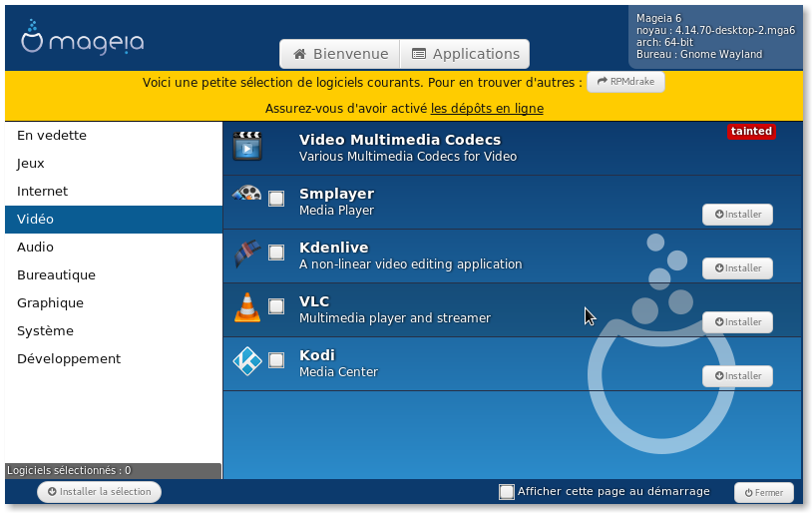The height and width of the screenshot is (513, 812).
Task: Install Kdenlive with its Installer button
Action: (737, 268)
